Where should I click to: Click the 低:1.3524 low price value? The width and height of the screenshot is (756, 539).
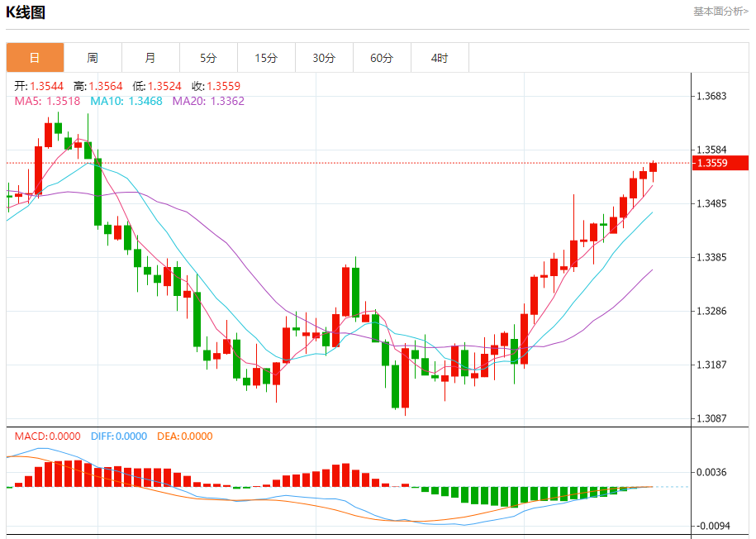coord(157,86)
